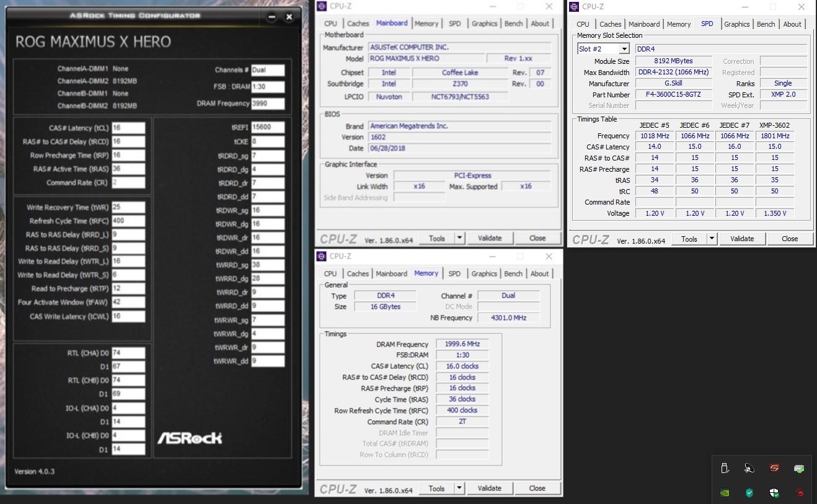Click the CPU-Z app icon in SPD window title

(x=574, y=7)
